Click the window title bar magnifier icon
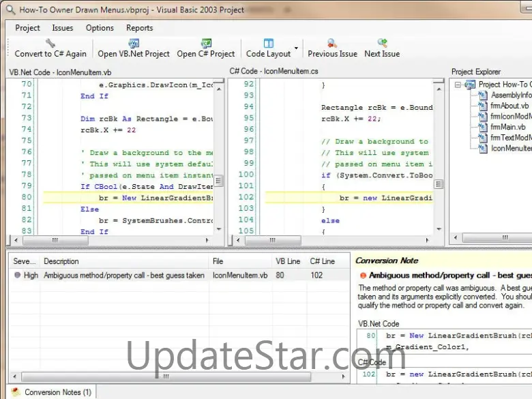 [10, 10]
